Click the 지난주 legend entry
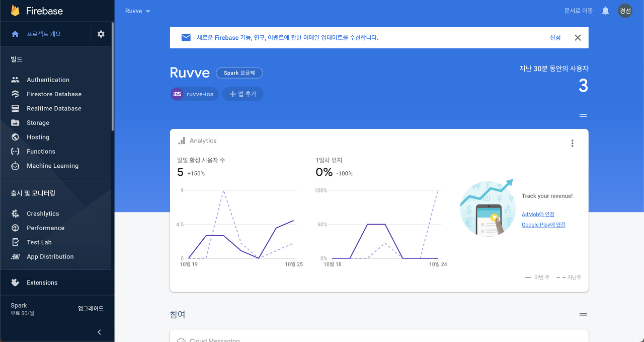644x342 pixels. tap(569, 277)
